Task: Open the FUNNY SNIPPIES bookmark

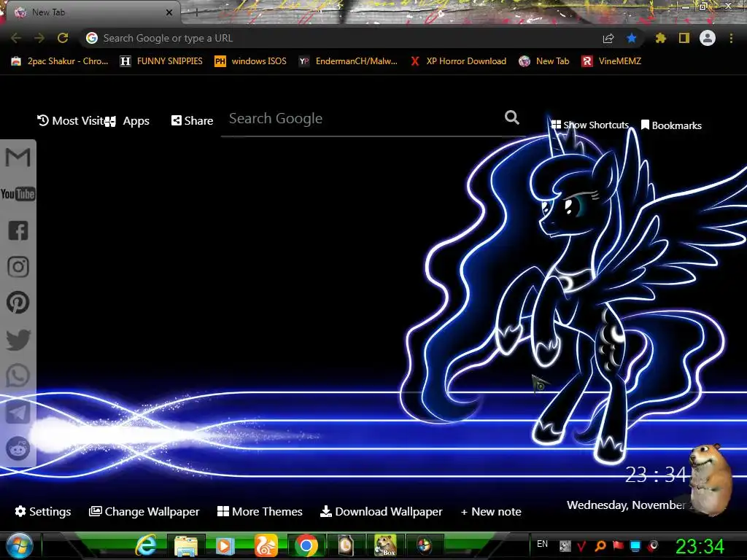Action: click(161, 61)
